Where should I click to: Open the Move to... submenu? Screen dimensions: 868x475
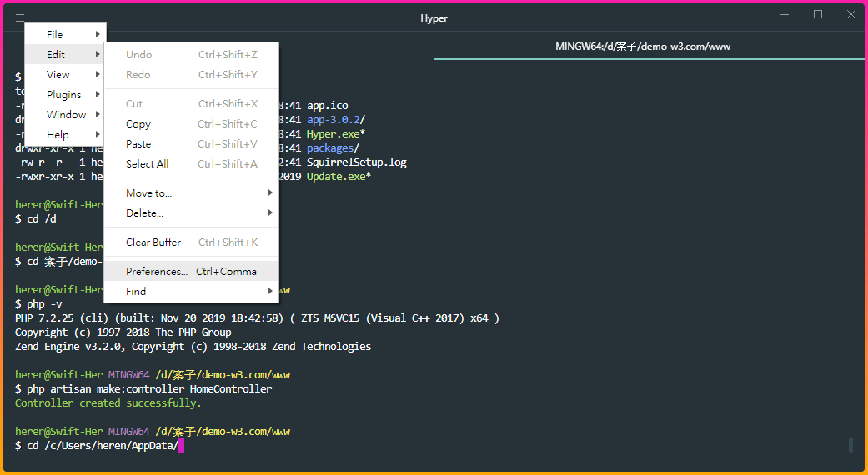coord(192,193)
